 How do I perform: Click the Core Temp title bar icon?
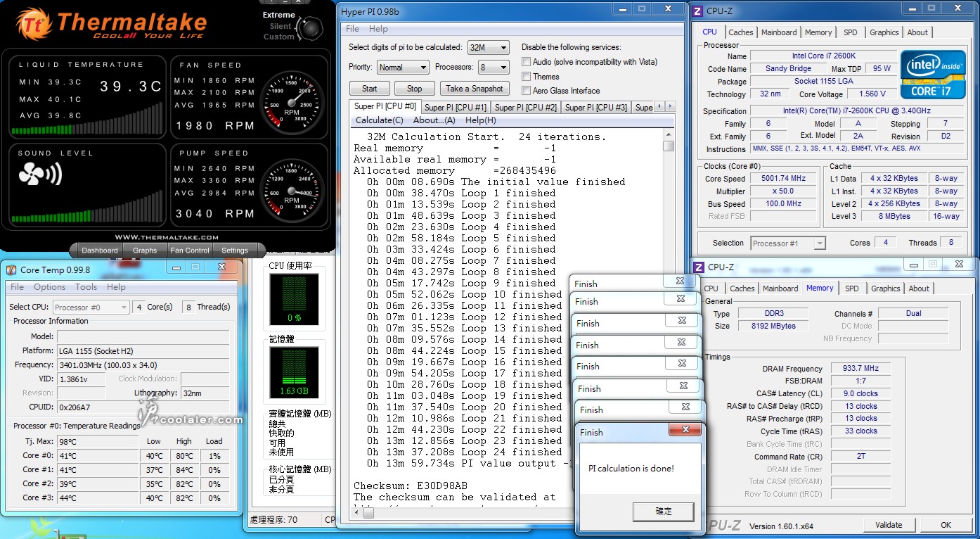click(11, 269)
